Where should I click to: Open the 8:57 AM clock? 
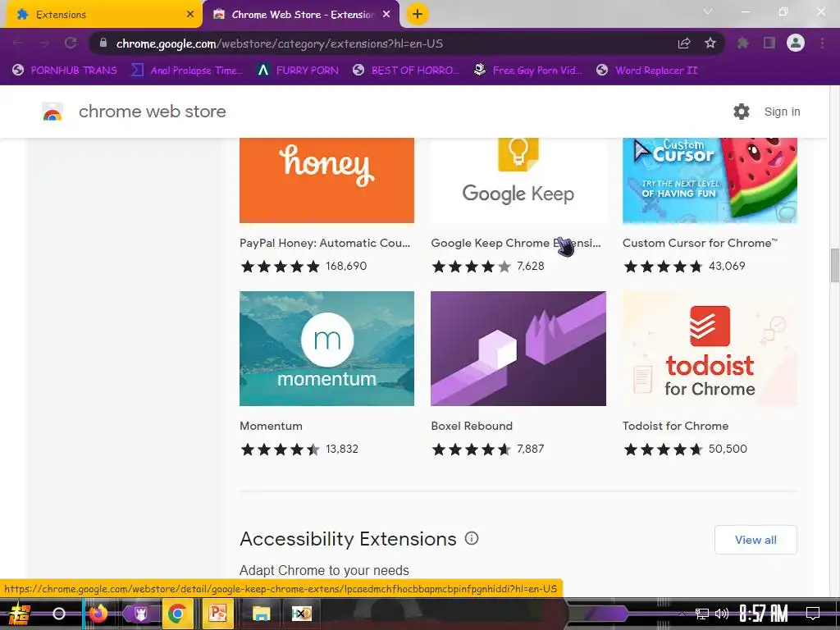764,614
